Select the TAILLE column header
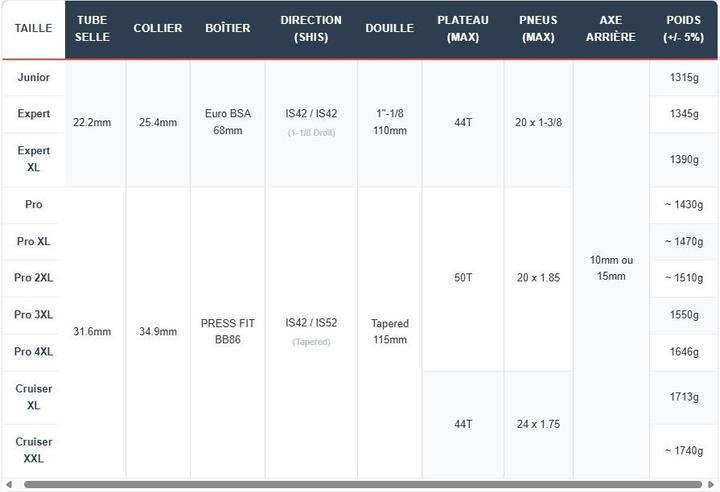 (x=33, y=28)
